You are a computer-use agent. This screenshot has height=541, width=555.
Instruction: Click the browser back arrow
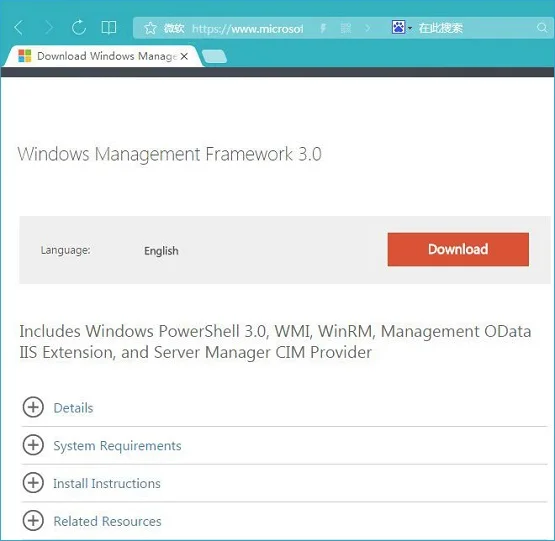point(19,28)
